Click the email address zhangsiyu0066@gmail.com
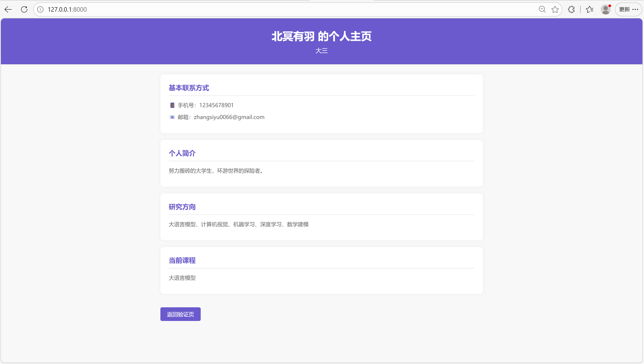Viewport: 644px width, 364px height. pos(229,117)
